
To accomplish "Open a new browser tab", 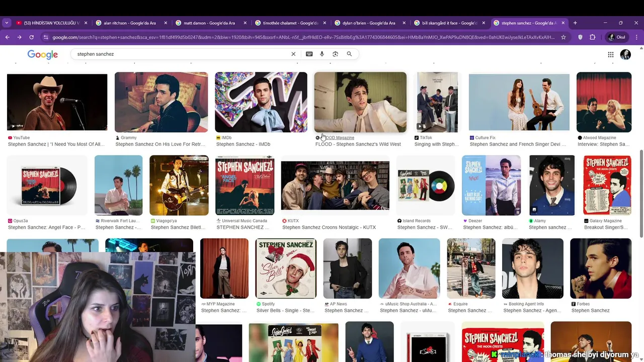I will click(575, 23).
